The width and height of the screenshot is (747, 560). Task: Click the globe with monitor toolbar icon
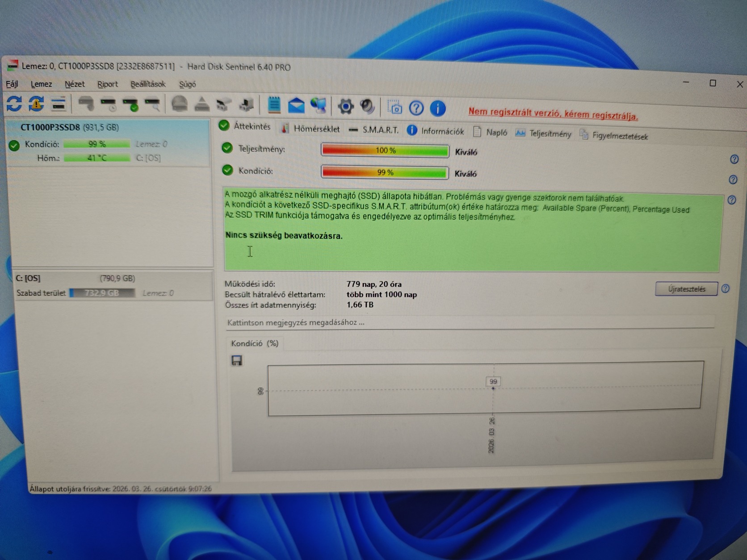tap(319, 106)
